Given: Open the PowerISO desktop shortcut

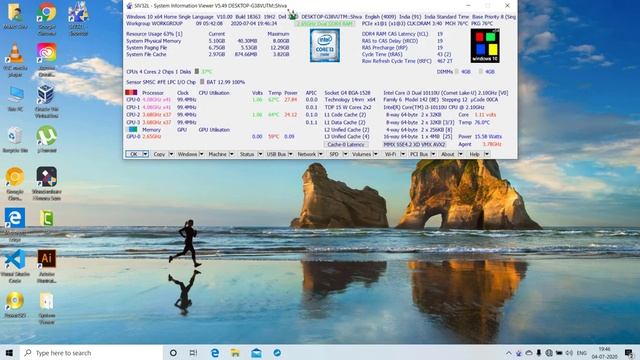Looking at the screenshot, I should tap(15, 301).
